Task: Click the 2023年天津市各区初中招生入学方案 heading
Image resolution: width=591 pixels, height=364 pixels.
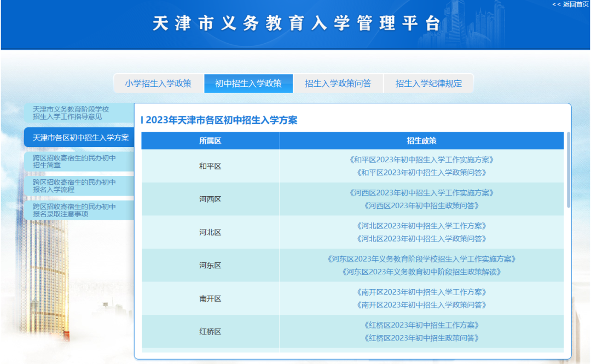Action: (x=222, y=120)
